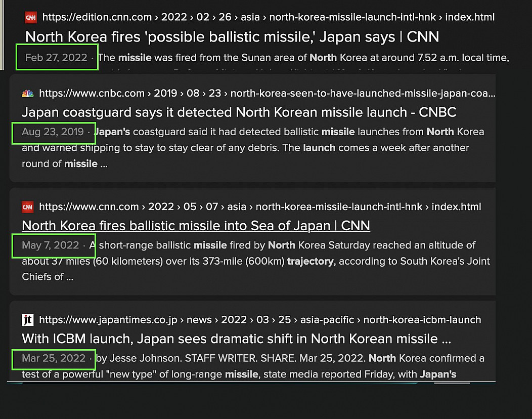Click the 'May 7, 2022' date
Screen dimensions: 532x419
point(50,245)
